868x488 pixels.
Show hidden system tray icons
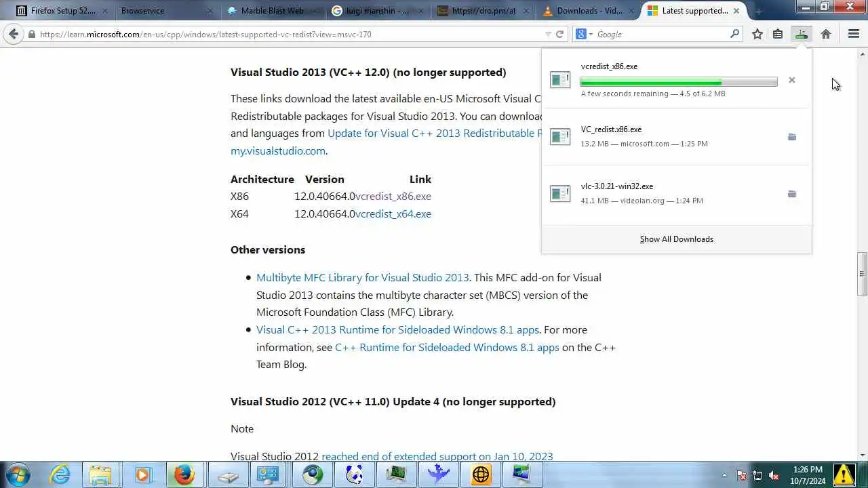click(724, 476)
